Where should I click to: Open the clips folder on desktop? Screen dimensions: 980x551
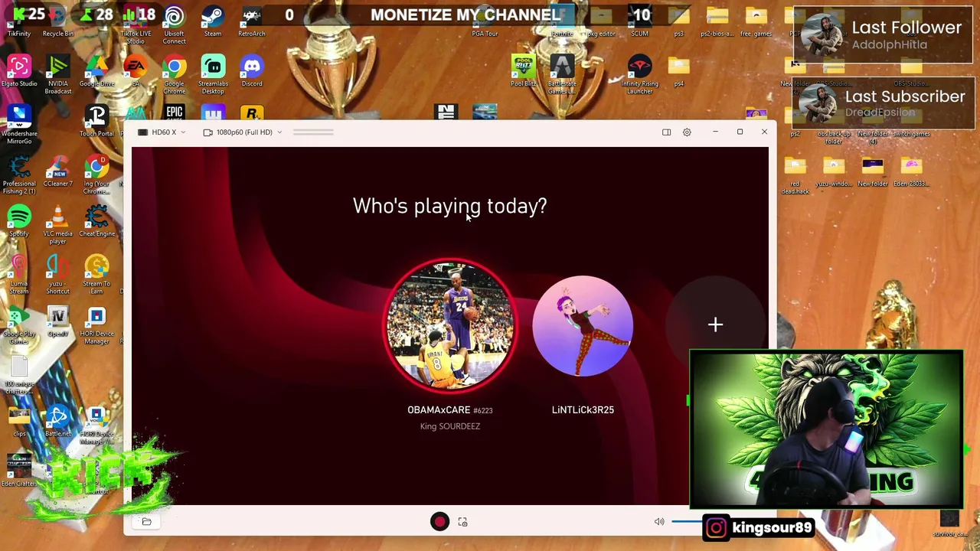point(19,422)
